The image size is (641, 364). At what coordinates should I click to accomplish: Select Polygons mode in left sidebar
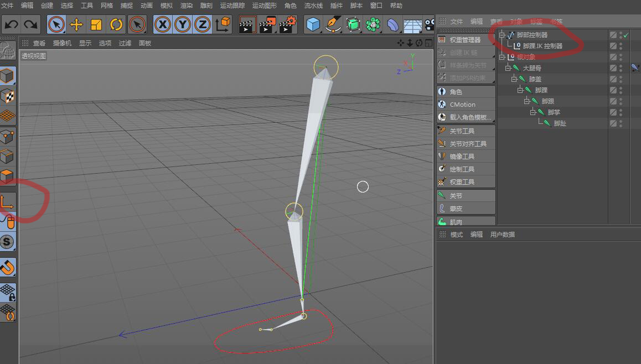click(x=7, y=176)
